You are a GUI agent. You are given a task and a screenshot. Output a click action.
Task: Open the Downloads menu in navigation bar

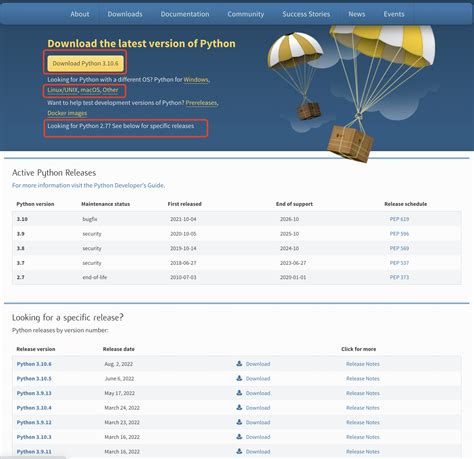pos(125,14)
